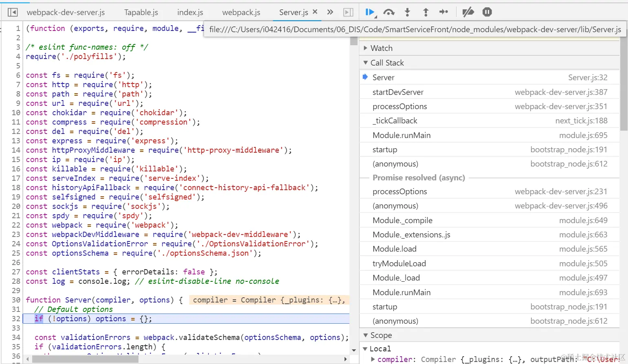Screen dimensions: 628x364
Task: Click 'validateSchema' call on line 34
Action: coord(209,337)
